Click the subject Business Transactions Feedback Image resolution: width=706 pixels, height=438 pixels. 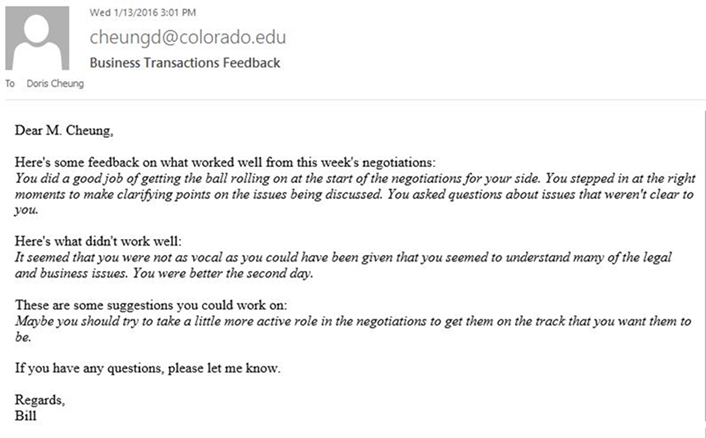pyautogui.click(x=185, y=63)
